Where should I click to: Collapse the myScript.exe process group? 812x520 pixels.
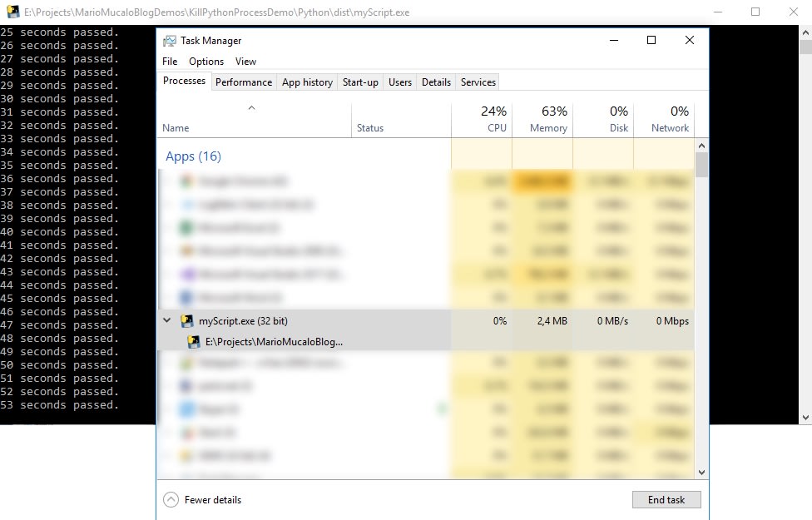pos(166,319)
